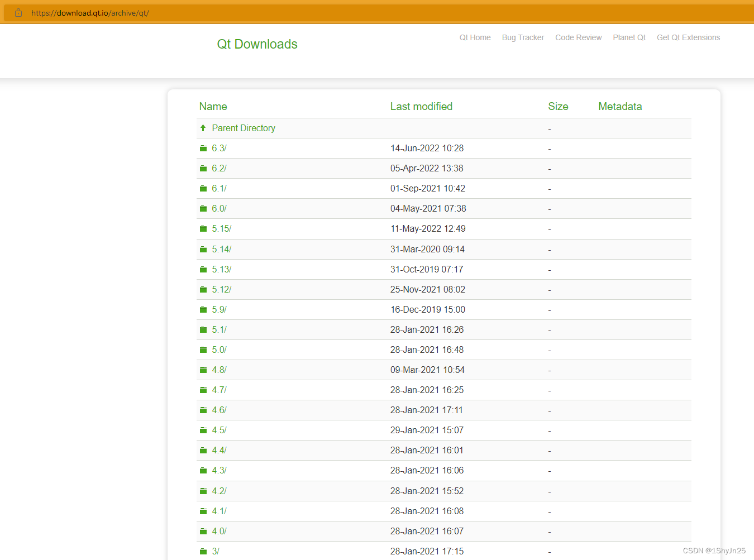Open the Code Review navigation link
The height and width of the screenshot is (560, 754).
tap(578, 37)
